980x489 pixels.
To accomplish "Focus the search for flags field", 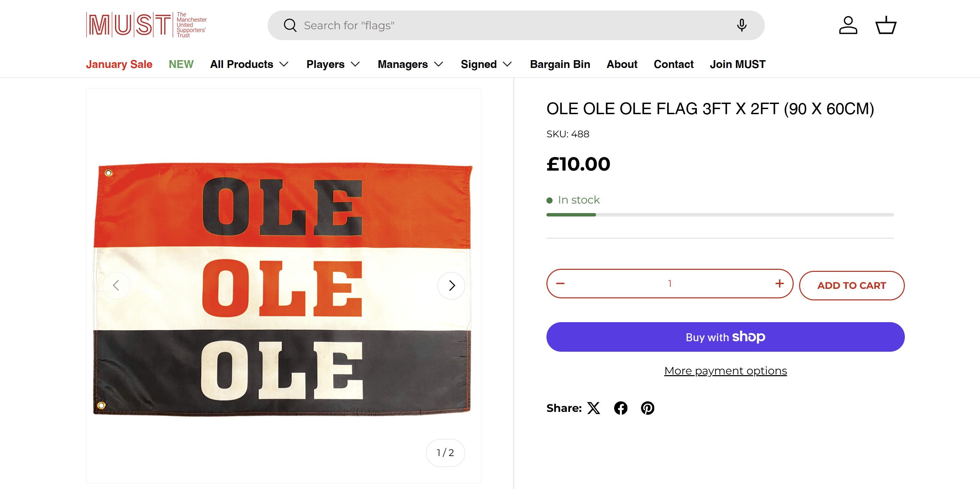I will [513, 25].
